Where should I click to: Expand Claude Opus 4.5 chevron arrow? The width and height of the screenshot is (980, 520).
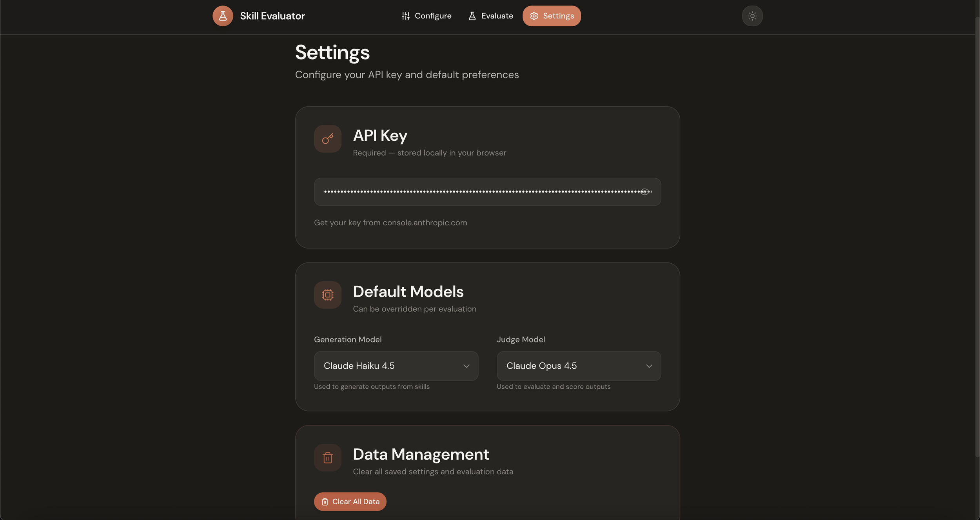[x=649, y=366]
